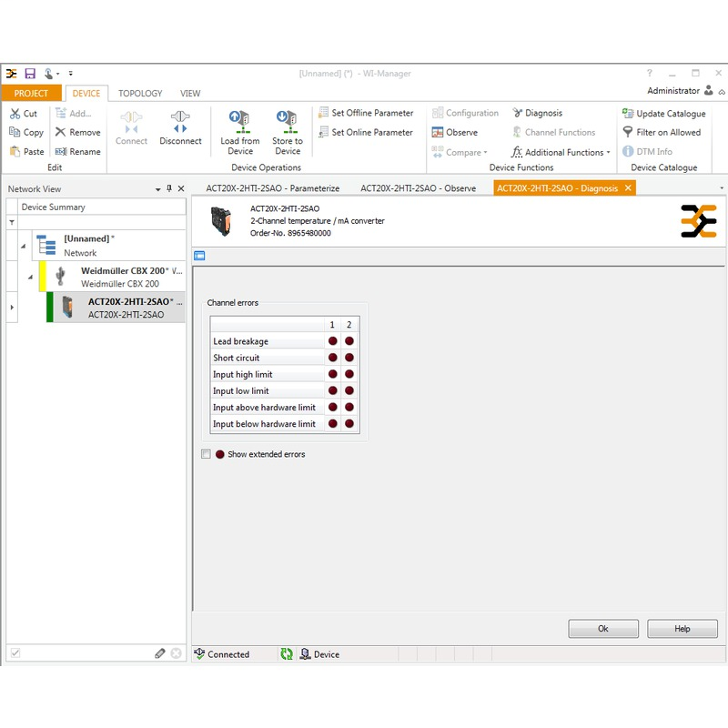Open the Network View panel options arrow

tap(157, 189)
